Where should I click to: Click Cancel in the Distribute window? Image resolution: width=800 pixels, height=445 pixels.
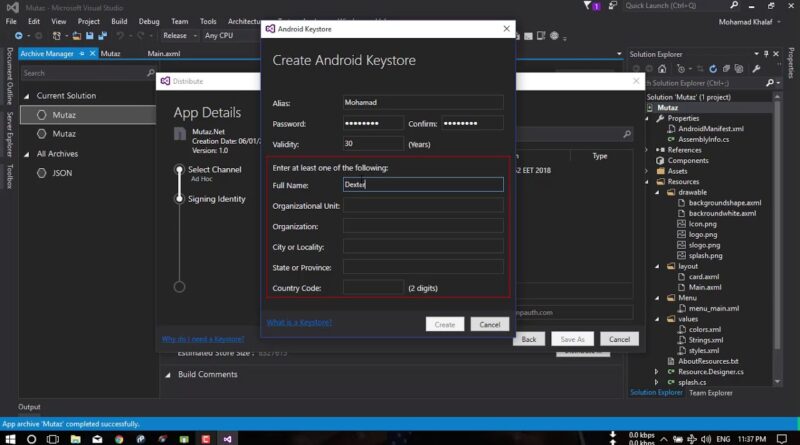[x=619, y=339]
